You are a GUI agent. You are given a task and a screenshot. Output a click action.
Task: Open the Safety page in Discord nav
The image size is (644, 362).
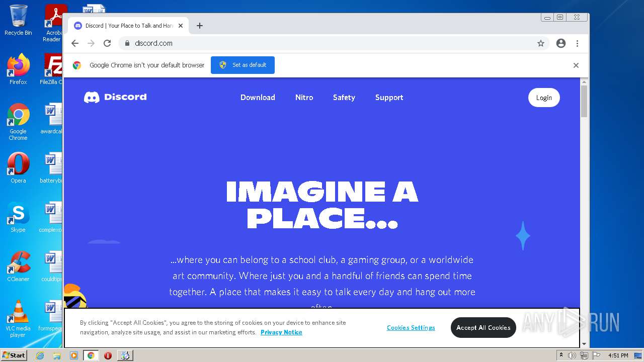coord(344,98)
